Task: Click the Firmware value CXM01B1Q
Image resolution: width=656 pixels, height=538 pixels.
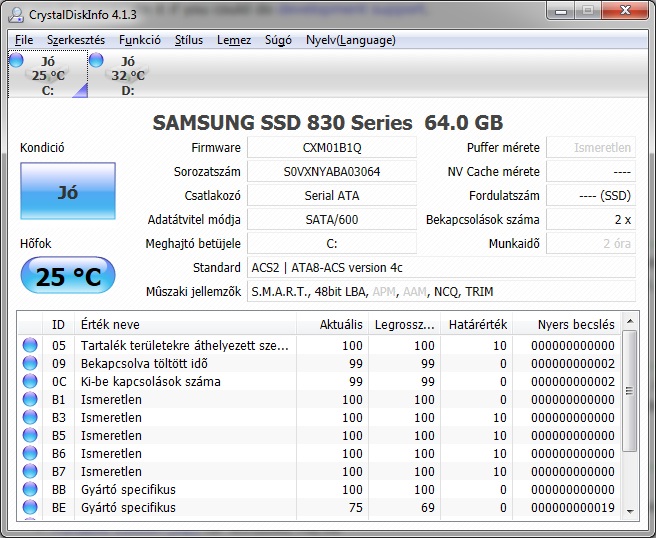Action: point(332,148)
